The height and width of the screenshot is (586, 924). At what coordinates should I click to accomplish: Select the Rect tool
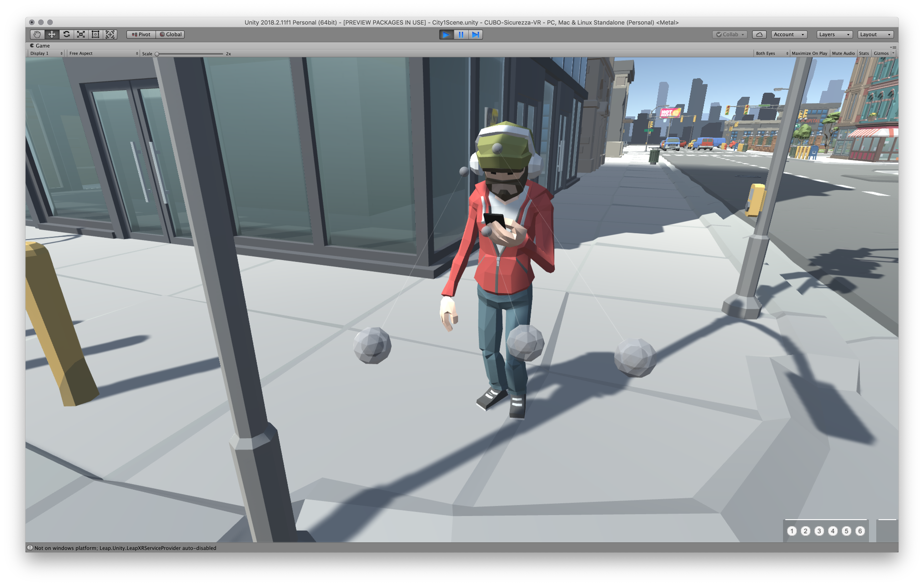[95, 34]
